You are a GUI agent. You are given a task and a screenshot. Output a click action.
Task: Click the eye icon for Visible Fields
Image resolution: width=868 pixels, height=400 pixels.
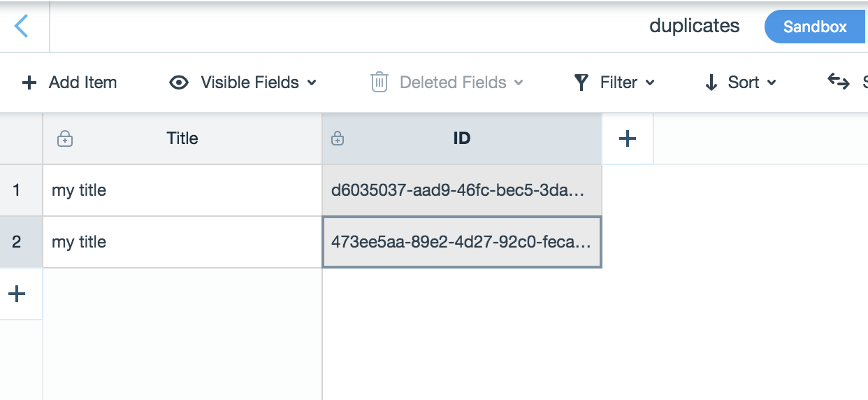coord(179,83)
